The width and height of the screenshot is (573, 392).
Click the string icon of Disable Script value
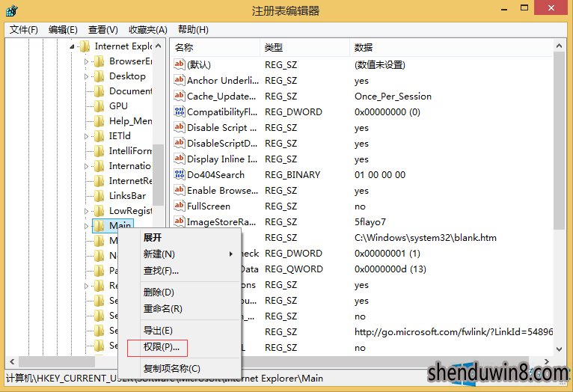click(x=180, y=127)
